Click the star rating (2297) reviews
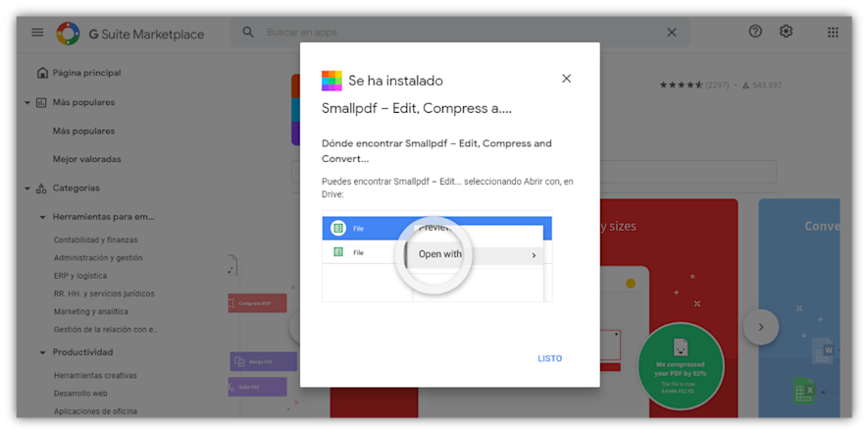868x434 pixels. coord(694,85)
